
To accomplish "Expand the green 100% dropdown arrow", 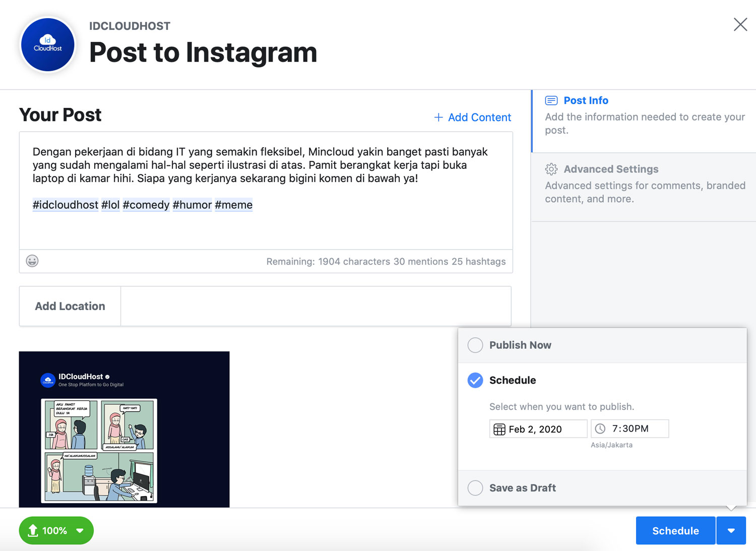I will pyautogui.click(x=79, y=530).
